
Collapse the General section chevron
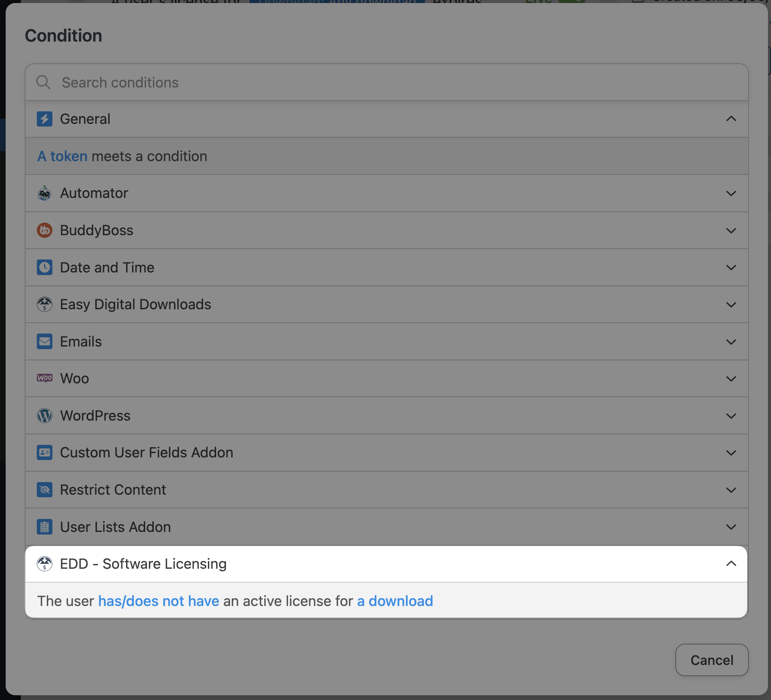pos(731,119)
